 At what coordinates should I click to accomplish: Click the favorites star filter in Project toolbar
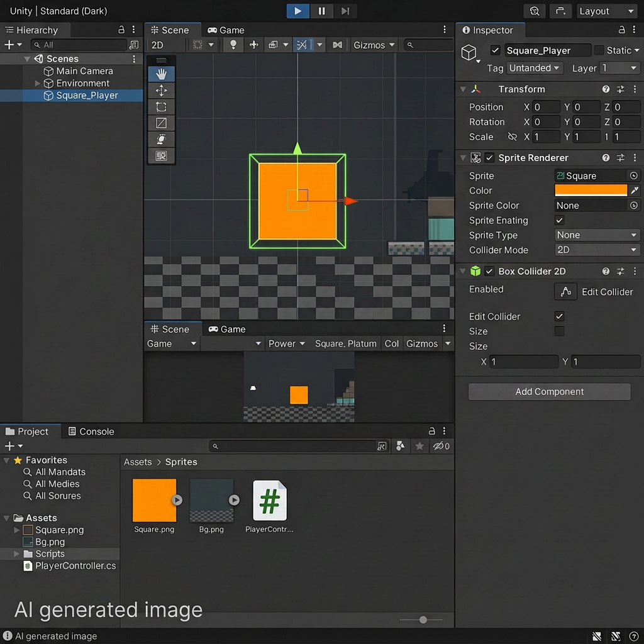tap(419, 446)
